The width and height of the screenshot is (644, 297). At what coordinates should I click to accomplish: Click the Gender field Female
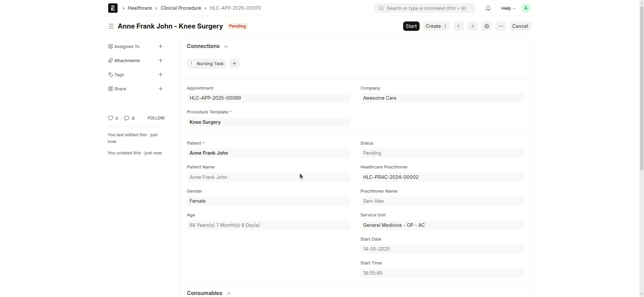click(268, 201)
